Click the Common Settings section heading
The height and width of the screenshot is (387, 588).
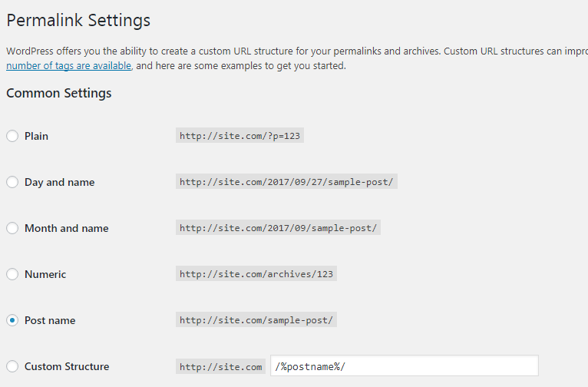[59, 93]
